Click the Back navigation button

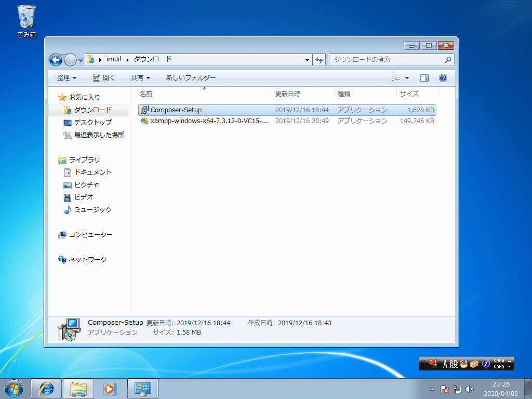[x=56, y=59]
